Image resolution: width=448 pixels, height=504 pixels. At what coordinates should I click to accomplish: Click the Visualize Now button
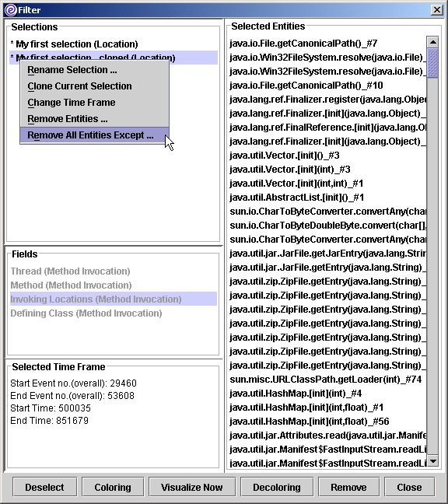click(x=192, y=488)
